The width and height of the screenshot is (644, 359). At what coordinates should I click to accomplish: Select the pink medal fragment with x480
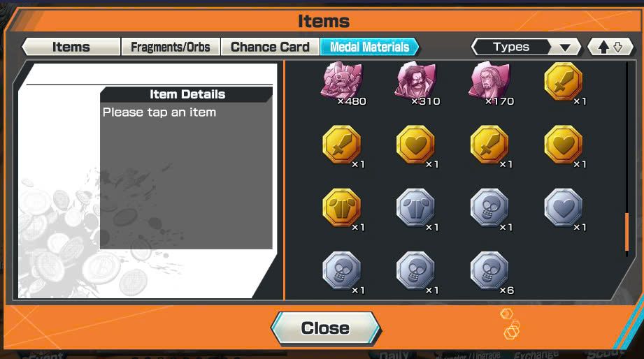(x=342, y=81)
